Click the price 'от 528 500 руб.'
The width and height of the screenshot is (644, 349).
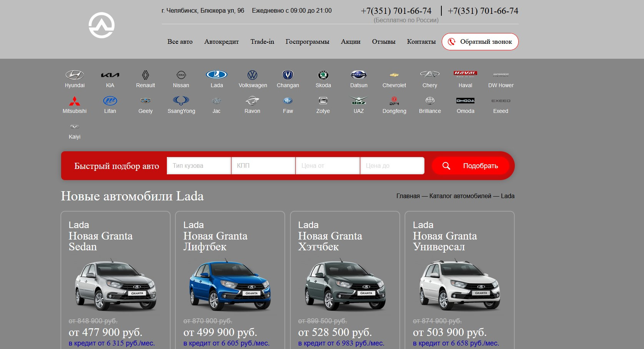click(x=335, y=332)
